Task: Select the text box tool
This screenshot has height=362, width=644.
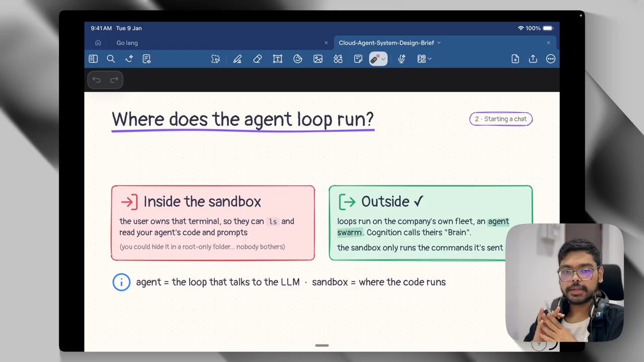Action: click(278, 59)
